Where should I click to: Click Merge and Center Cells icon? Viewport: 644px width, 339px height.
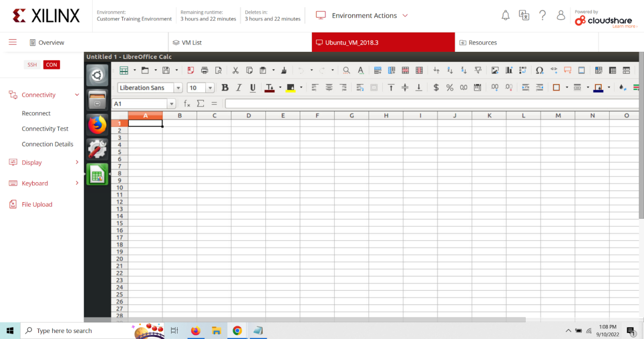pyautogui.click(x=374, y=88)
